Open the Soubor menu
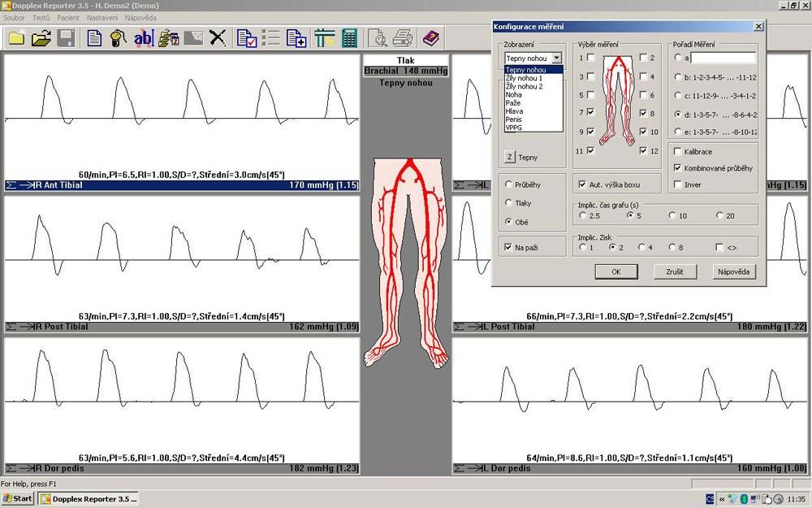 (14, 17)
